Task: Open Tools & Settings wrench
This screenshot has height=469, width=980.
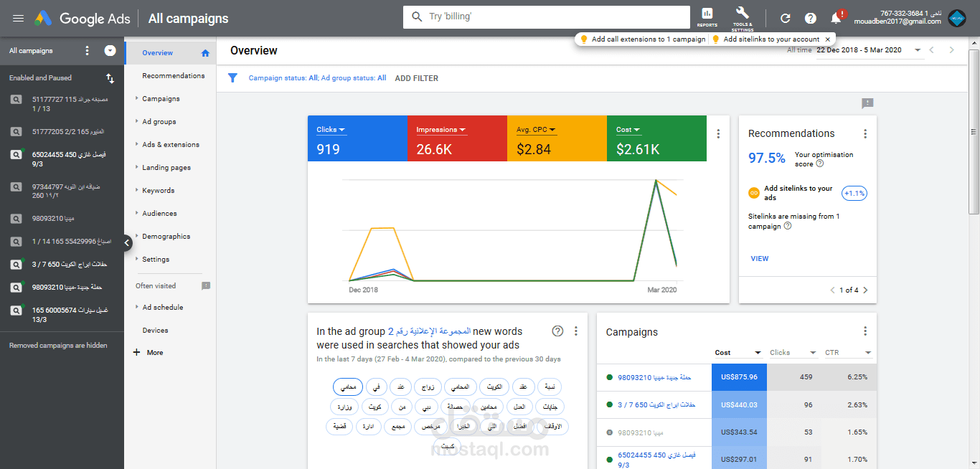Action: click(743, 18)
